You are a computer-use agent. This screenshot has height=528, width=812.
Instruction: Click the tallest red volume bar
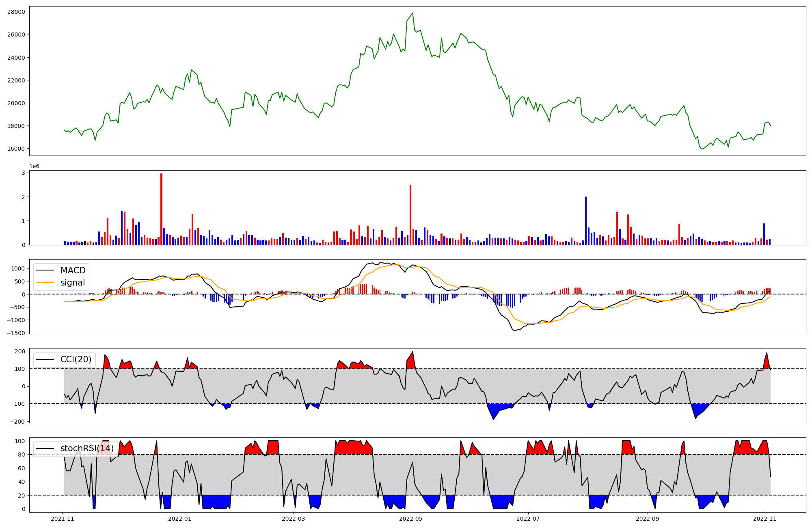pyautogui.click(x=162, y=209)
